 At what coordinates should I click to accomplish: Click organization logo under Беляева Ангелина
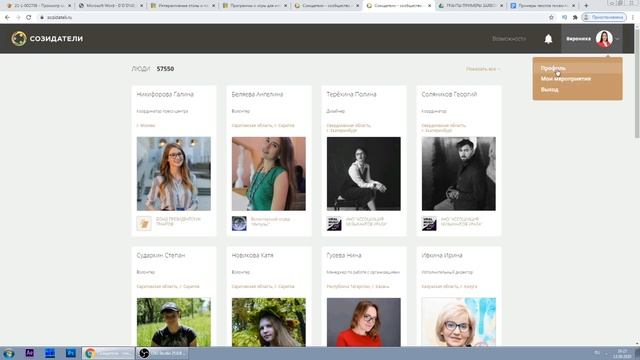(239, 224)
